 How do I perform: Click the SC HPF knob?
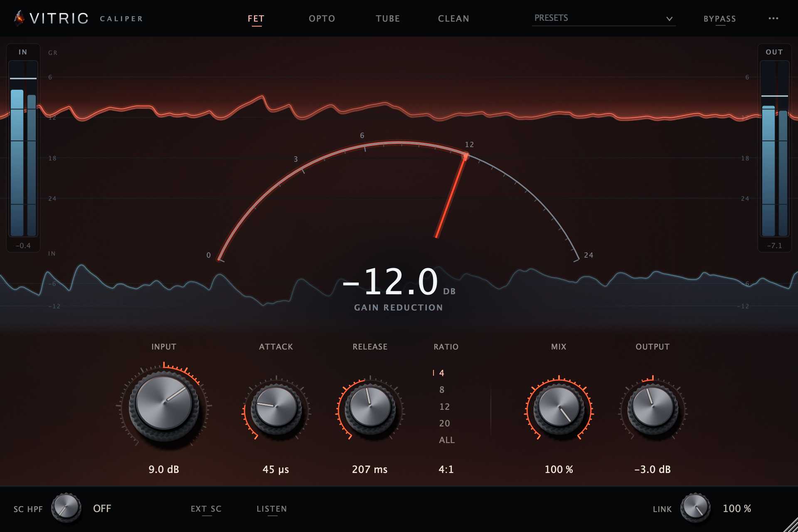tap(66, 508)
